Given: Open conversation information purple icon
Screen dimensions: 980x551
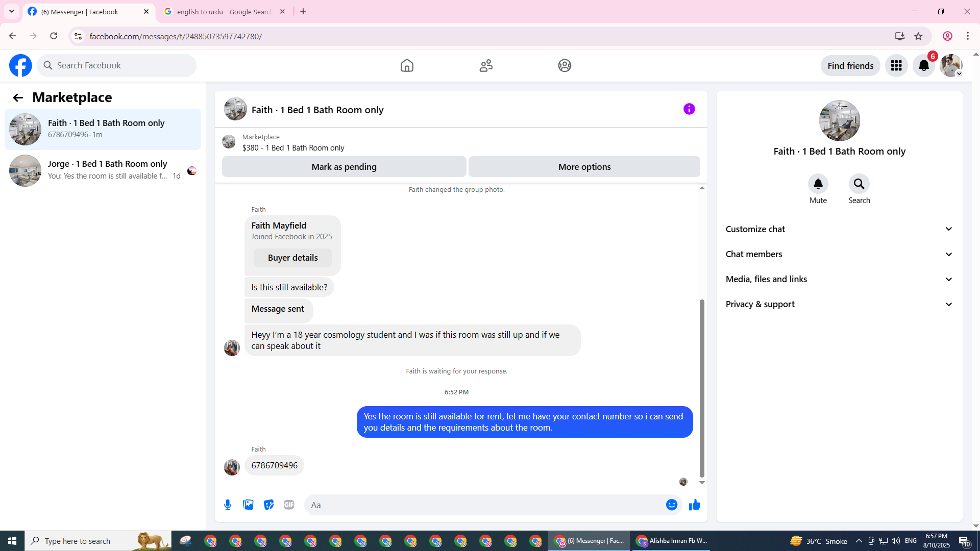Looking at the screenshot, I should (x=689, y=109).
